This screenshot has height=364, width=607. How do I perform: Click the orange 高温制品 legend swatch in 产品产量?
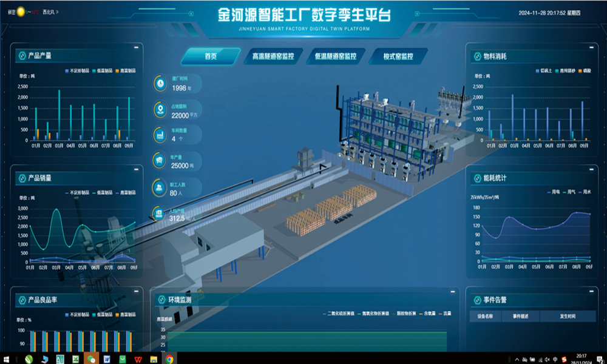(x=116, y=71)
